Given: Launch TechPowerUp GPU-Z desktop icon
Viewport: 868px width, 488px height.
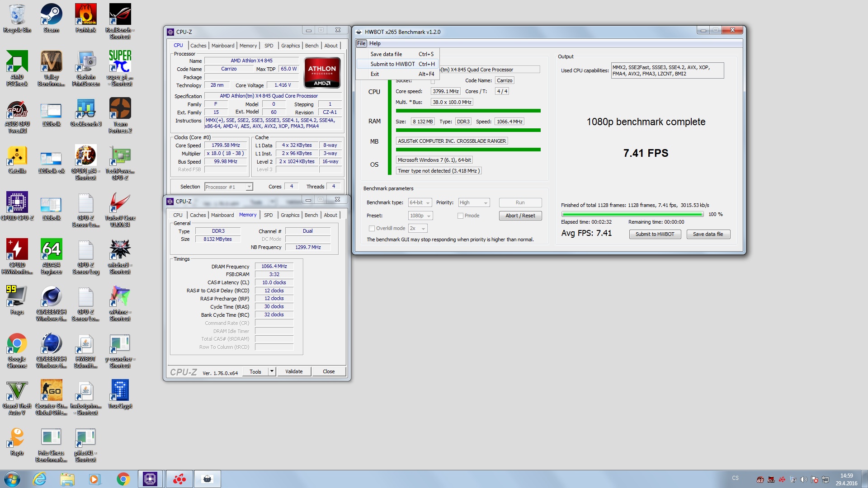Looking at the screenshot, I should tap(120, 162).
